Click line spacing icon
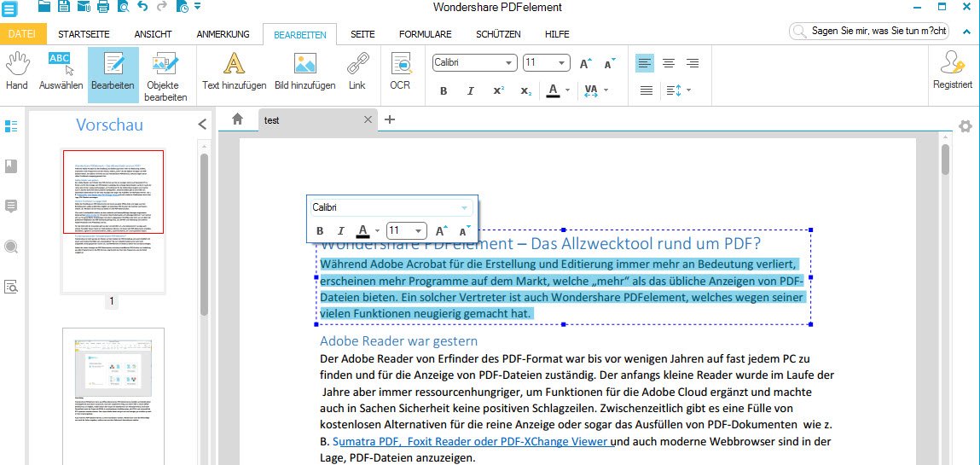Image resolution: width=980 pixels, height=465 pixels. point(673,91)
